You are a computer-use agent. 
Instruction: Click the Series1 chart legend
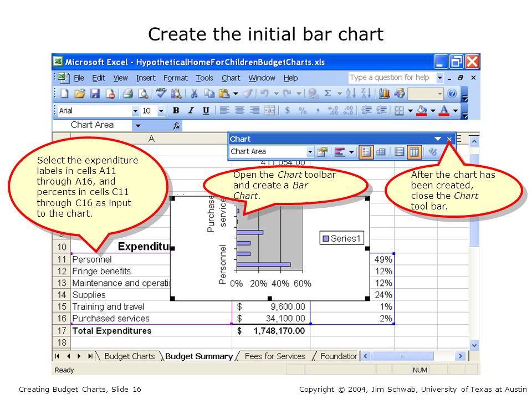(x=341, y=238)
